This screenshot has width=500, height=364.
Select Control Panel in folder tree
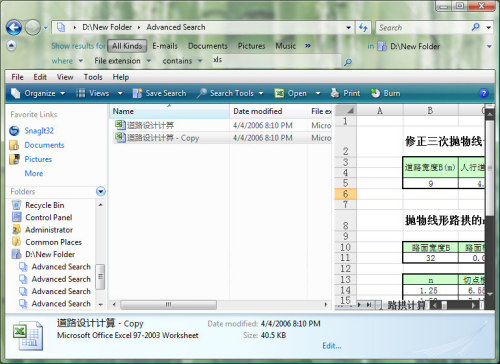click(49, 217)
